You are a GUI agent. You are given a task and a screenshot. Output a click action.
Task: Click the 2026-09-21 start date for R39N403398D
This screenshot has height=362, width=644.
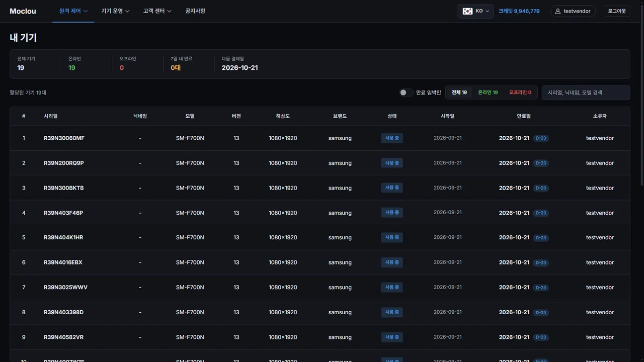tap(447, 312)
